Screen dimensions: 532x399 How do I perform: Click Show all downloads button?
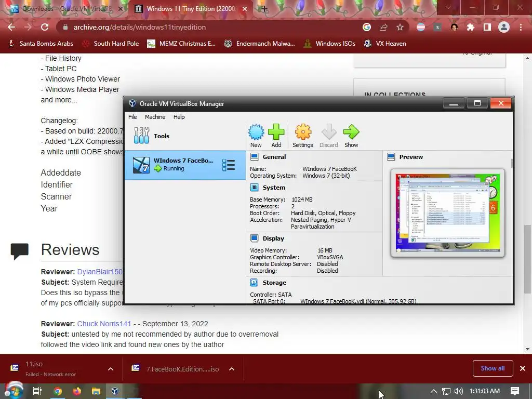[x=493, y=368]
